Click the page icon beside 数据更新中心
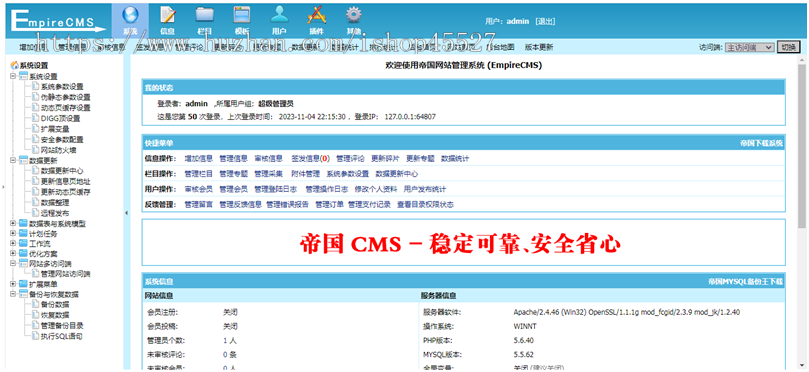 (x=35, y=171)
